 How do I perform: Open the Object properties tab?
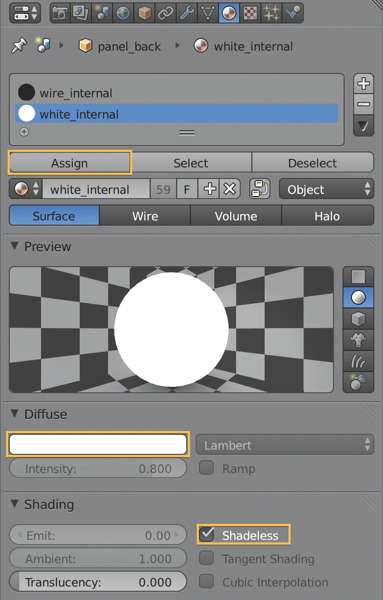tap(144, 13)
